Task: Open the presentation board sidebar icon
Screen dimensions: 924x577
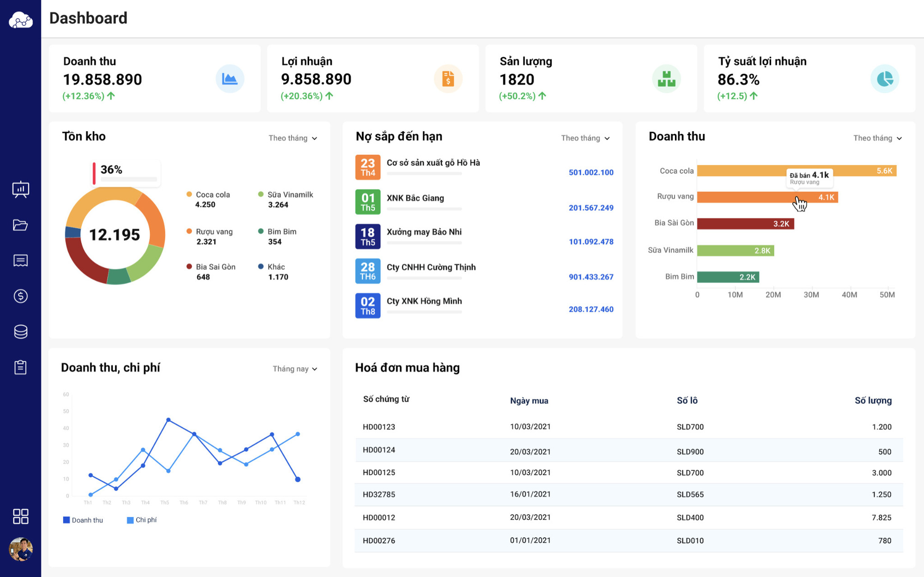Action: 20,189
